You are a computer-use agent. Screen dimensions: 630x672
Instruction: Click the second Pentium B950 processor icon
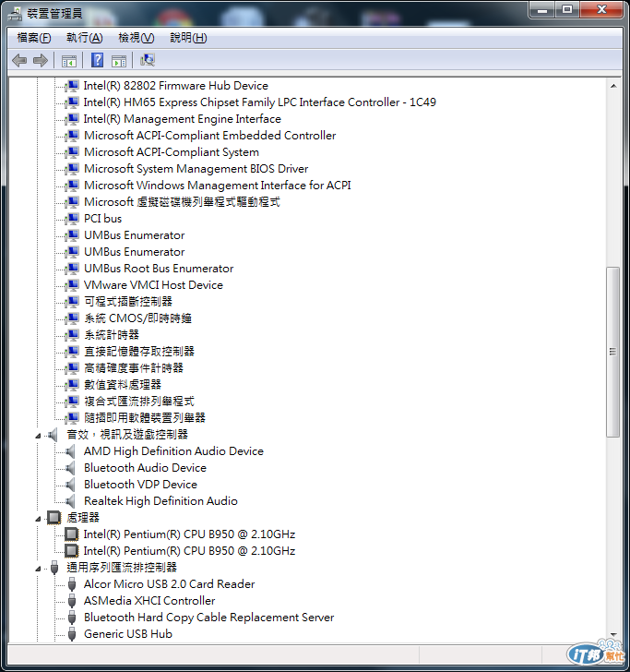coord(72,551)
